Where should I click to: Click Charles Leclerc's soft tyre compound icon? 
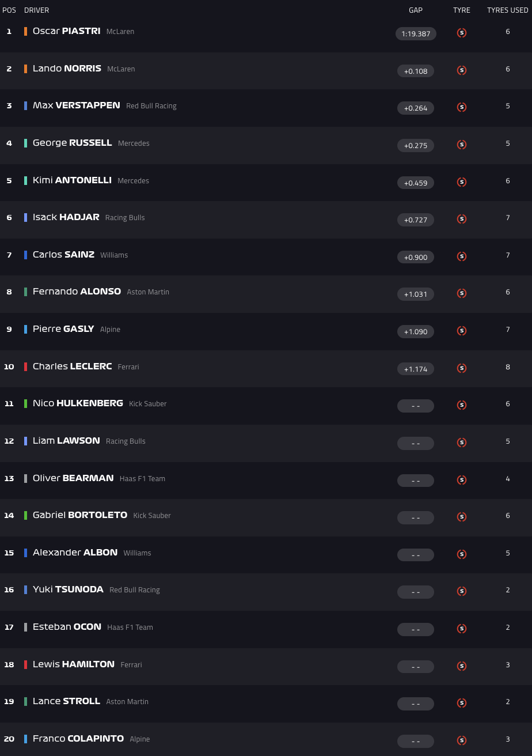click(x=462, y=368)
